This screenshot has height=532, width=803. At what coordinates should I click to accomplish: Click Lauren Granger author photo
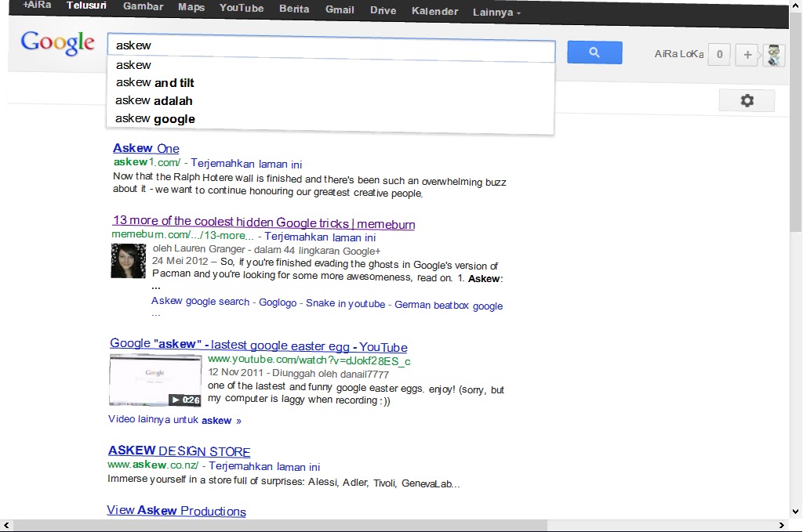pyautogui.click(x=129, y=261)
